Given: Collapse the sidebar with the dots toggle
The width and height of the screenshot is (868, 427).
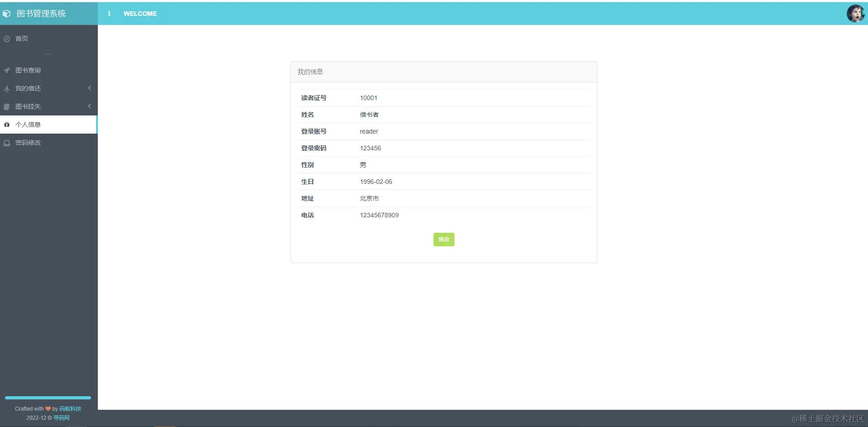Looking at the screenshot, I should (x=109, y=14).
